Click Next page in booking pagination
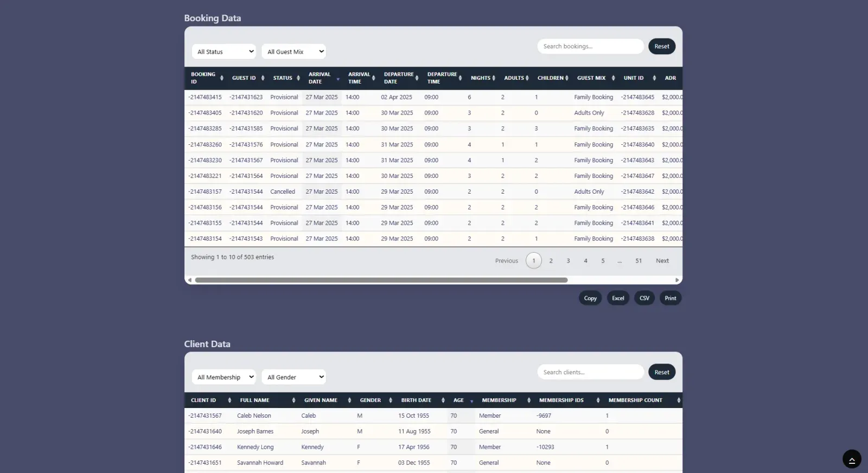Screen dimensions: 868x473 (x=662, y=261)
